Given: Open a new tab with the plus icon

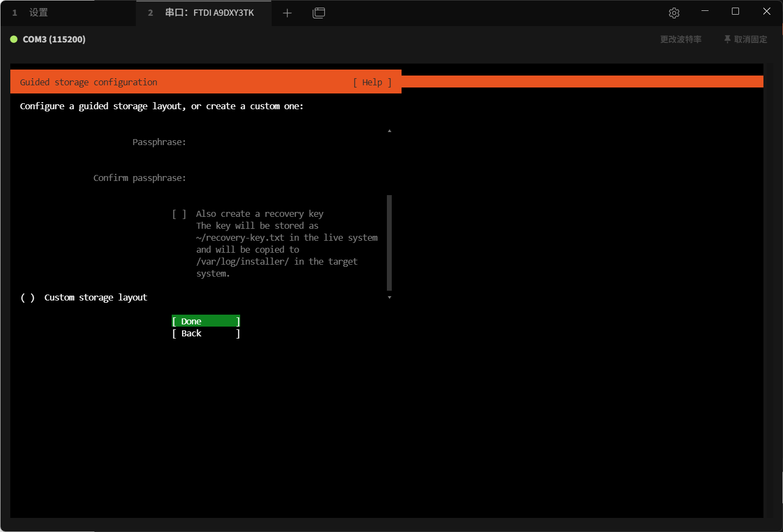Looking at the screenshot, I should pos(287,13).
